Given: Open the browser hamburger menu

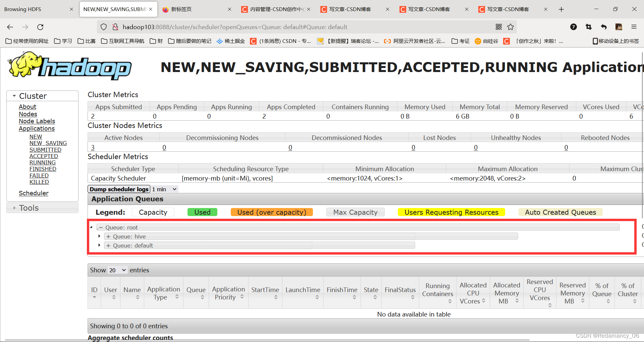Looking at the screenshot, I should pyautogui.click(x=634, y=27).
